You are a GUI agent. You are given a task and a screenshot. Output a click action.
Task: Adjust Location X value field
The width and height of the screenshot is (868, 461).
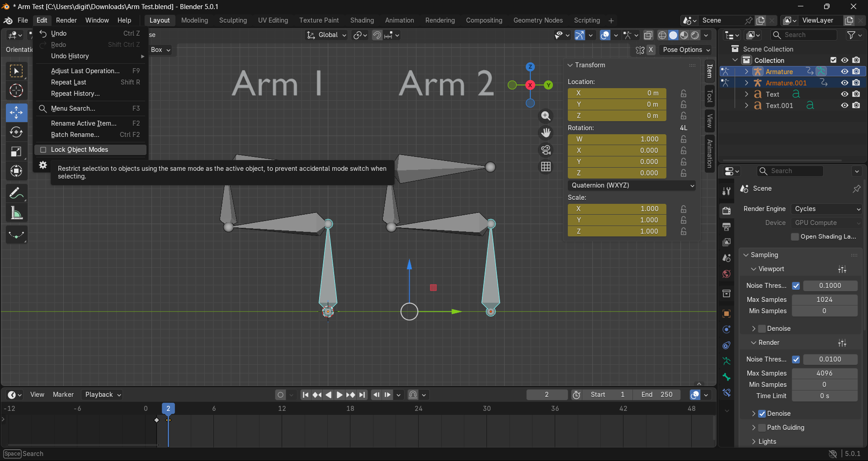click(617, 93)
